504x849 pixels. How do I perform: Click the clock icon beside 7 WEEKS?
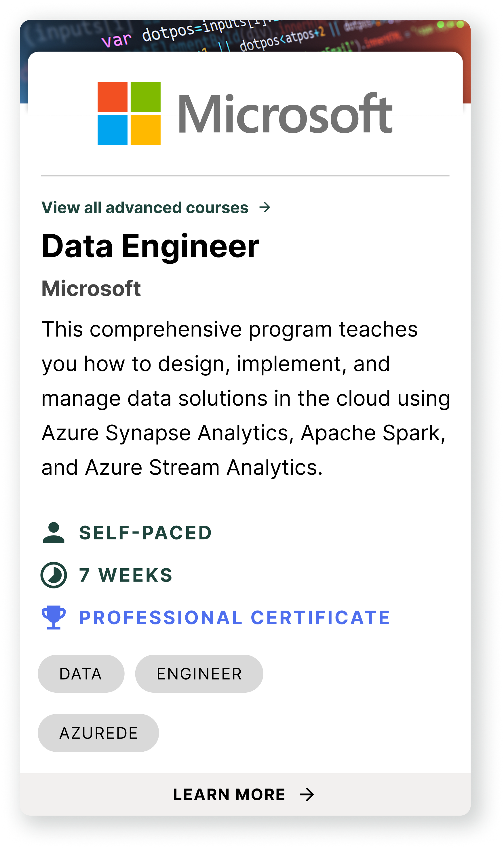54,575
